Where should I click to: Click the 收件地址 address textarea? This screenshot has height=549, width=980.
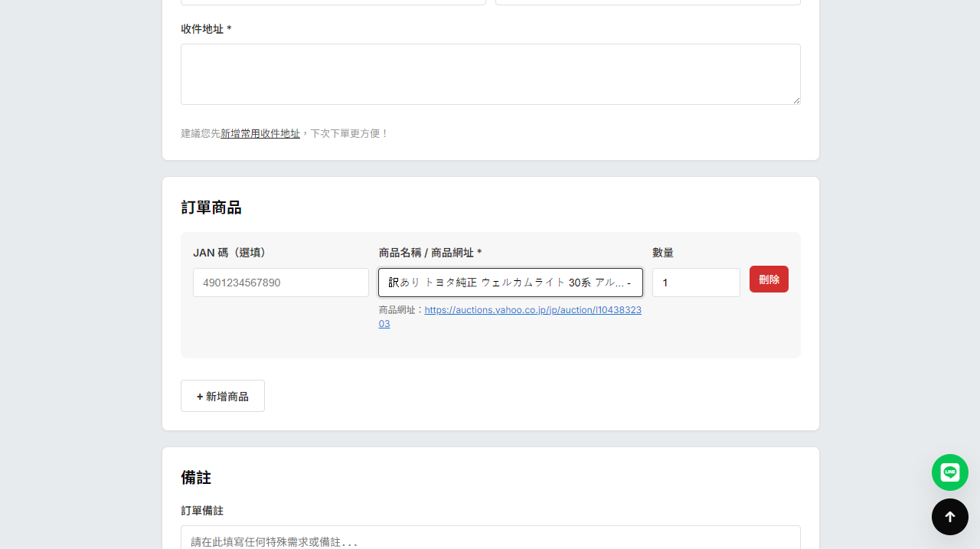(491, 74)
